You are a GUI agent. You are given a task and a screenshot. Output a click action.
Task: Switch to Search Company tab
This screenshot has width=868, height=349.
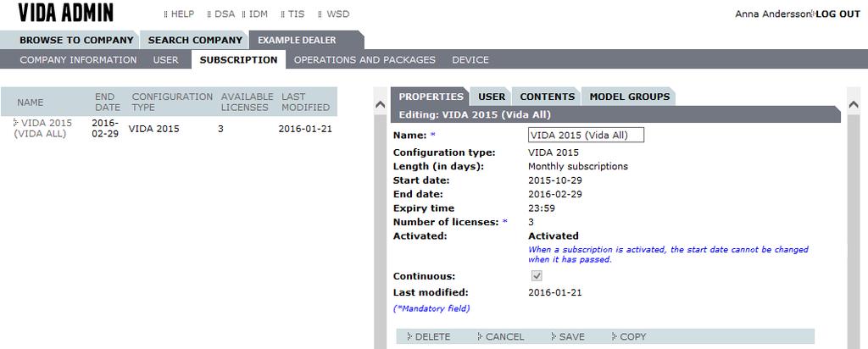pos(195,40)
